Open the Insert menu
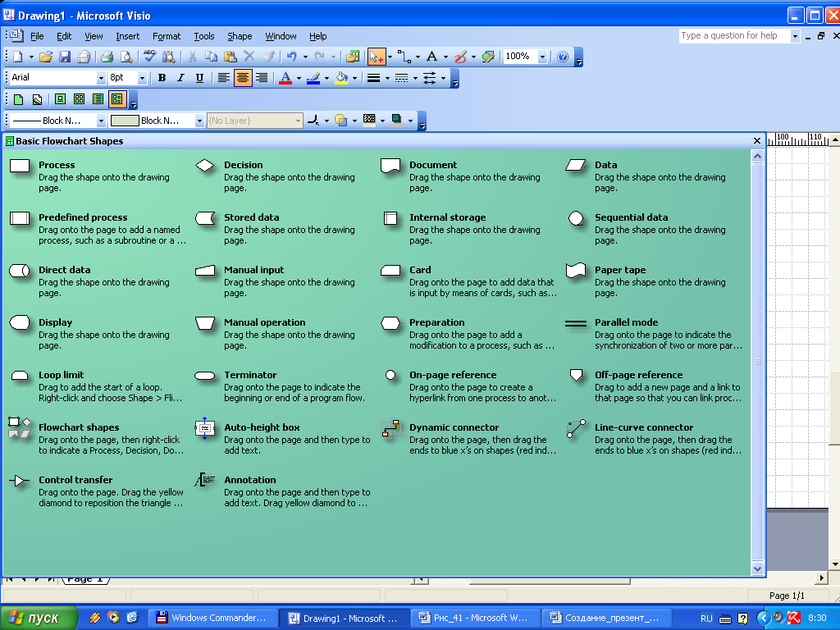Screen dimensions: 840x630 [x=127, y=36]
